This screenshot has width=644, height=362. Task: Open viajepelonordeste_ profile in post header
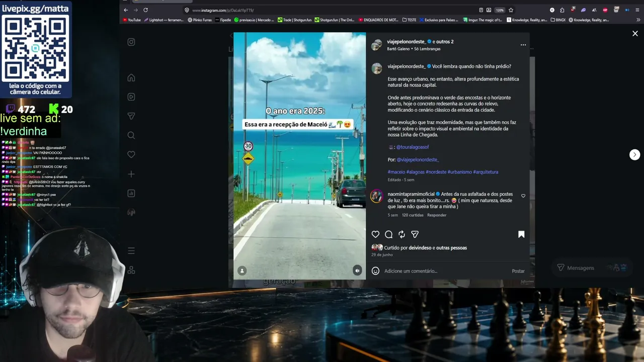point(407,42)
